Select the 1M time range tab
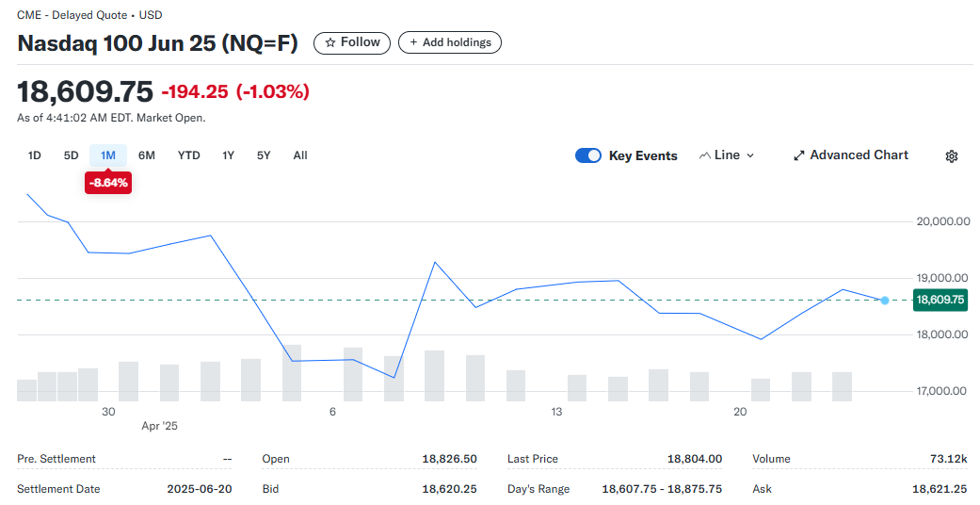The height and width of the screenshot is (505, 980). [x=108, y=155]
